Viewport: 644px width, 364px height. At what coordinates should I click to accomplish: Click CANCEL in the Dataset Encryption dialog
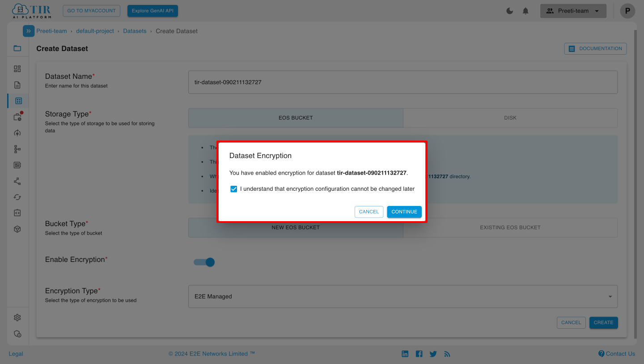[369, 212]
